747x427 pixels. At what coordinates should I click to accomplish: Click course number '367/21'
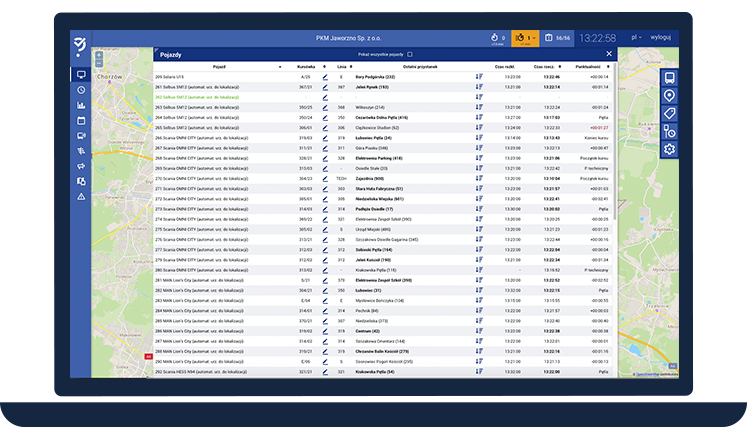click(305, 87)
